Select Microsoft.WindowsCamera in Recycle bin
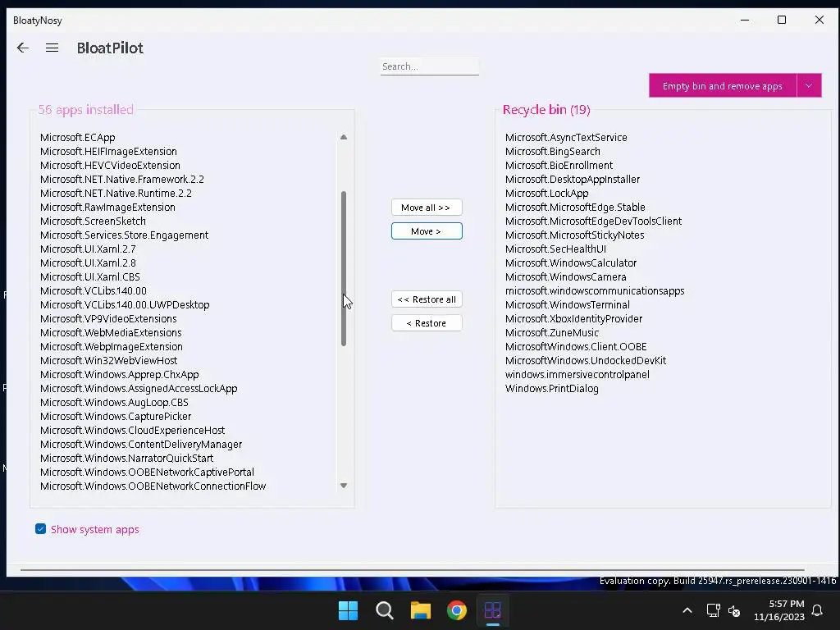 click(x=566, y=276)
